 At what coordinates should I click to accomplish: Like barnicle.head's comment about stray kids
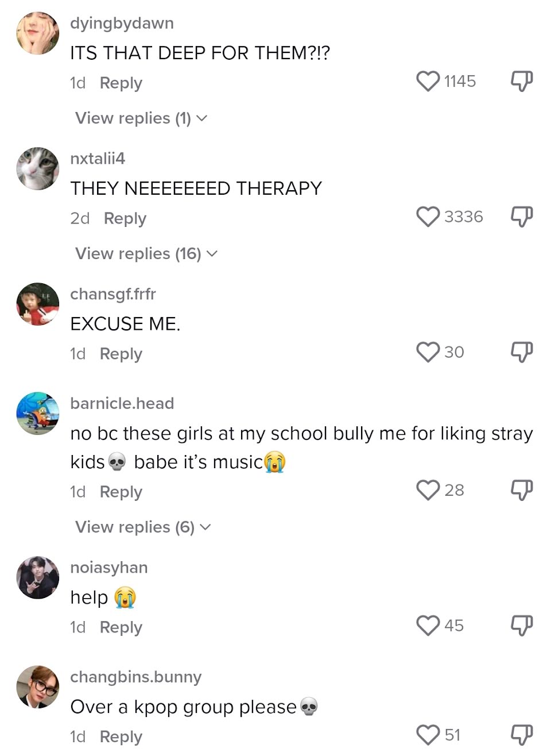pyautogui.click(x=428, y=490)
